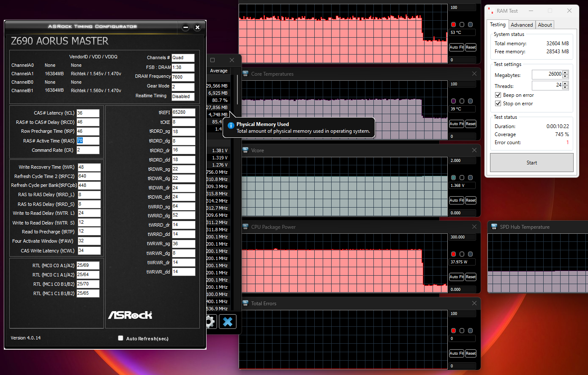Click the RAS# Active Time (tRAS) field
This screenshot has height=375, width=588.
pos(88,141)
